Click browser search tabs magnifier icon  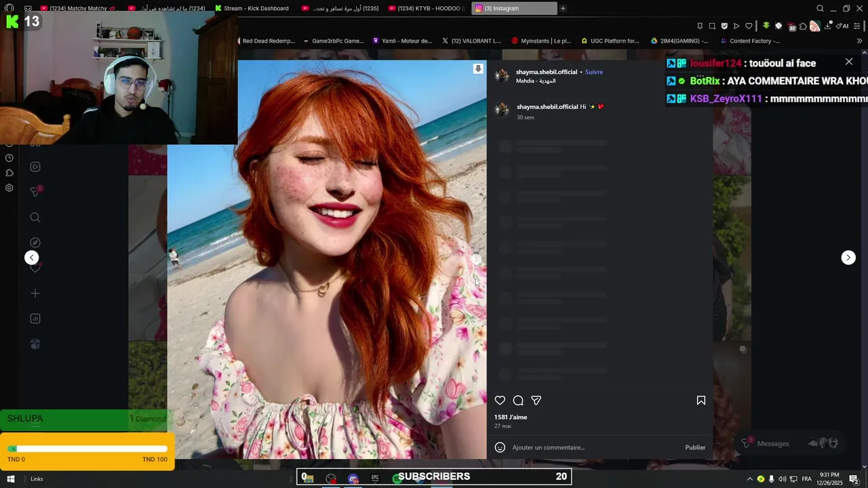point(820,8)
